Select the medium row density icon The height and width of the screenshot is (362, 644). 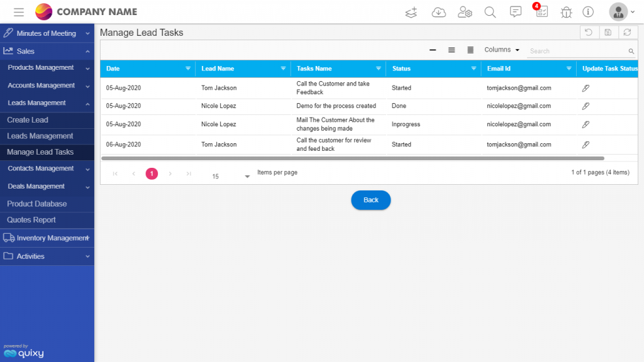click(452, 50)
